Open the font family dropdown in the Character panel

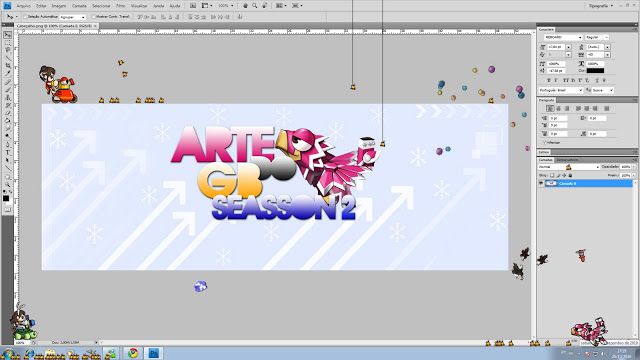tap(563, 38)
